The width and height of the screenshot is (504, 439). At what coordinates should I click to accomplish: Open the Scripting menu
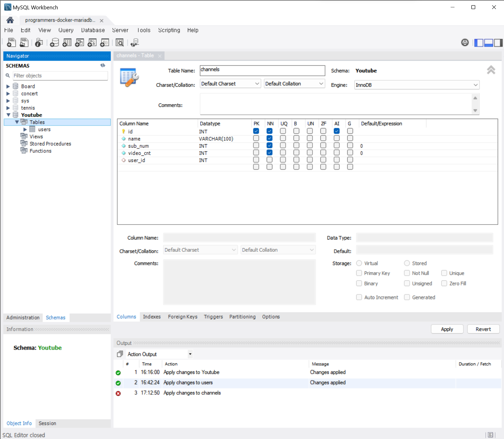tap(169, 30)
